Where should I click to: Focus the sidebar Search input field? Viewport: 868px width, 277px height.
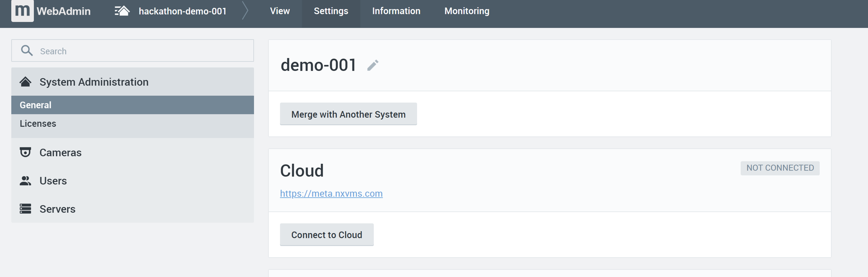pyautogui.click(x=143, y=51)
